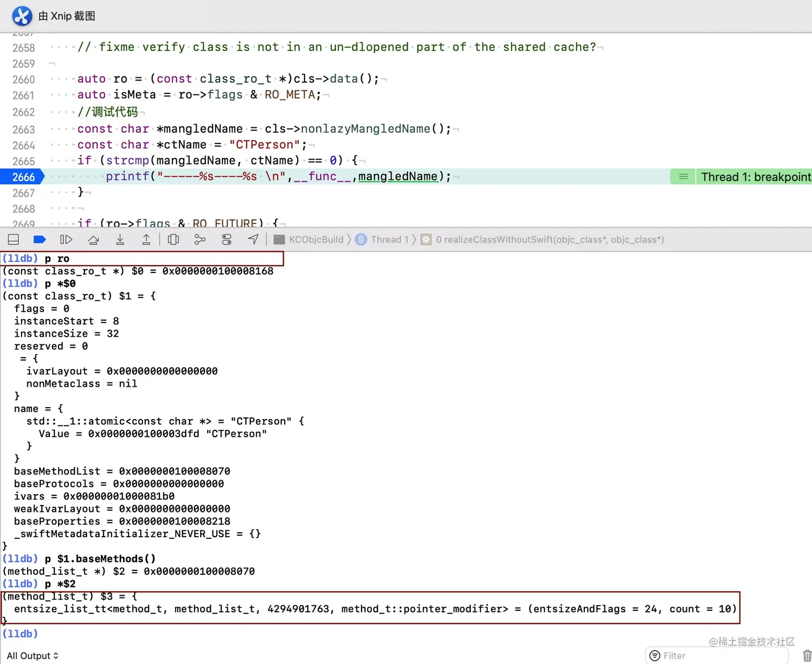Click the breakpoint indicator next to Thread 1 annotation
The image size is (812, 664).
[x=682, y=176]
